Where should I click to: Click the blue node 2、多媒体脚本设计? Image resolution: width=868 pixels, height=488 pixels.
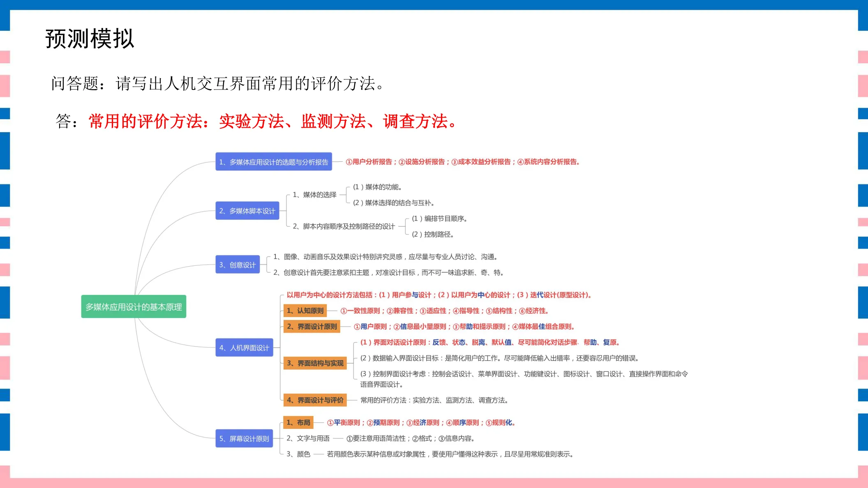pos(247,211)
